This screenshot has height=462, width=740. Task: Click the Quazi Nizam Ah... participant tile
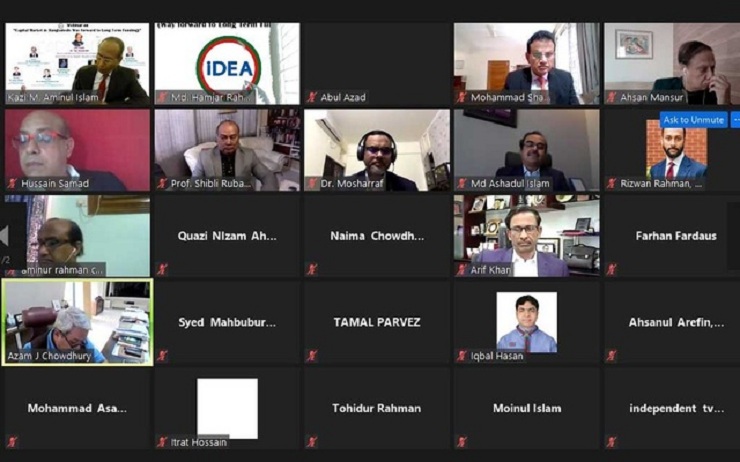click(x=227, y=236)
